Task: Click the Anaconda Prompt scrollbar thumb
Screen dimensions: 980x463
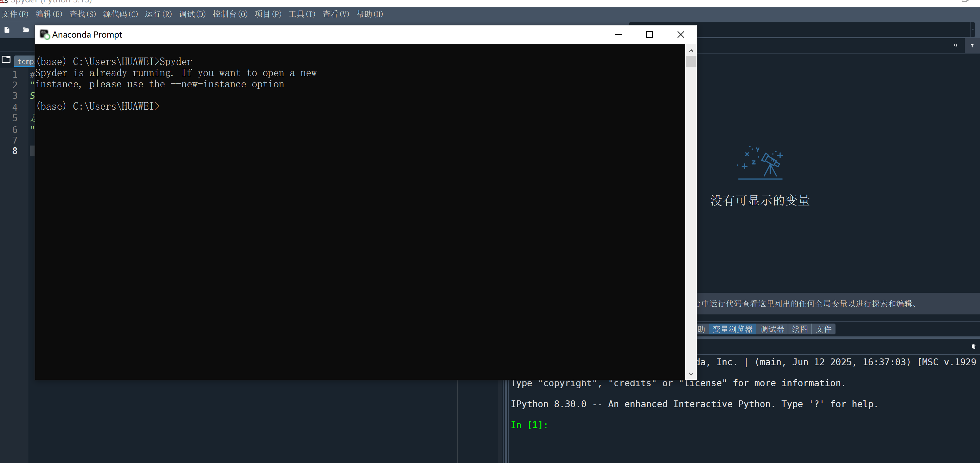Action: [x=691, y=62]
